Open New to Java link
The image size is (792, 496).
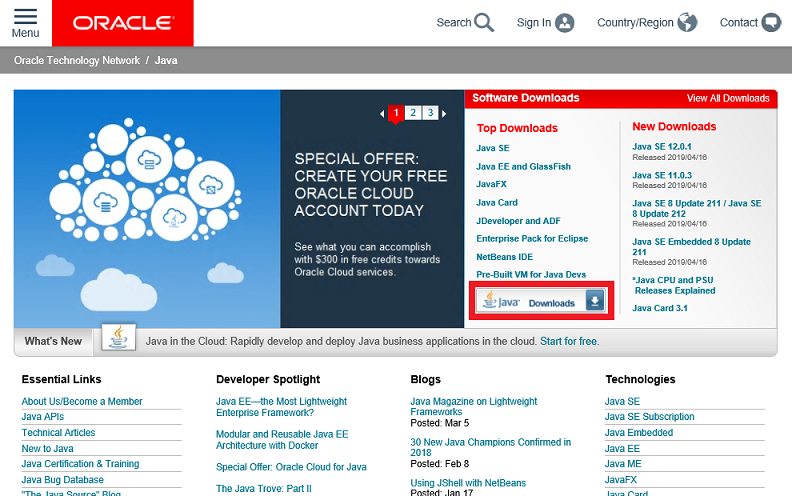pos(47,449)
